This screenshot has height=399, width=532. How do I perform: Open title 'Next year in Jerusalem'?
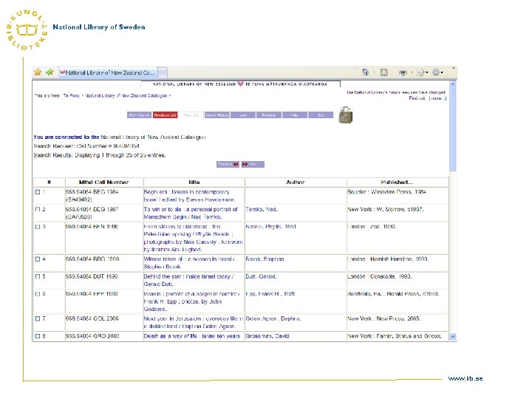click(194, 322)
